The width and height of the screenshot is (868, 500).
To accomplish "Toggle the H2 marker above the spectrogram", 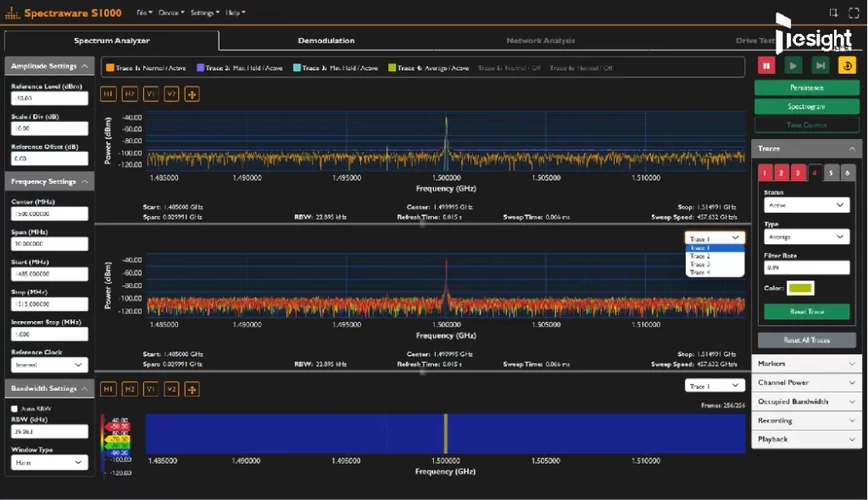I will pos(130,389).
